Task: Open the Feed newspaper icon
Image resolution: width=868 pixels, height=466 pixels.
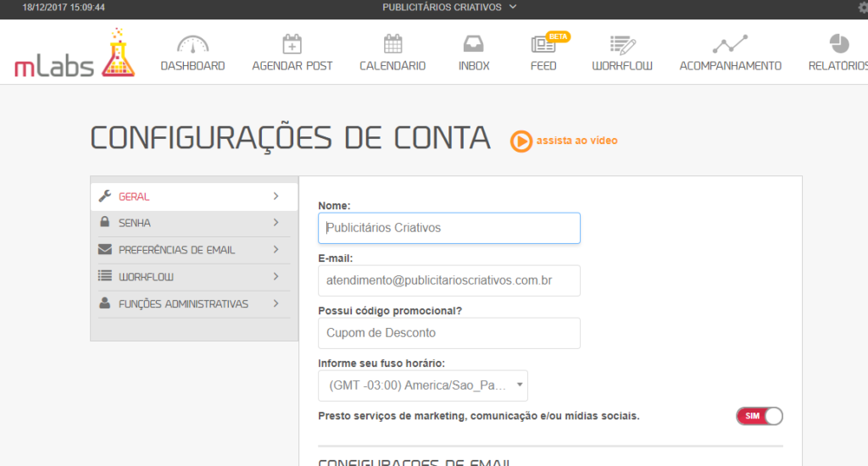Action: tap(543, 44)
